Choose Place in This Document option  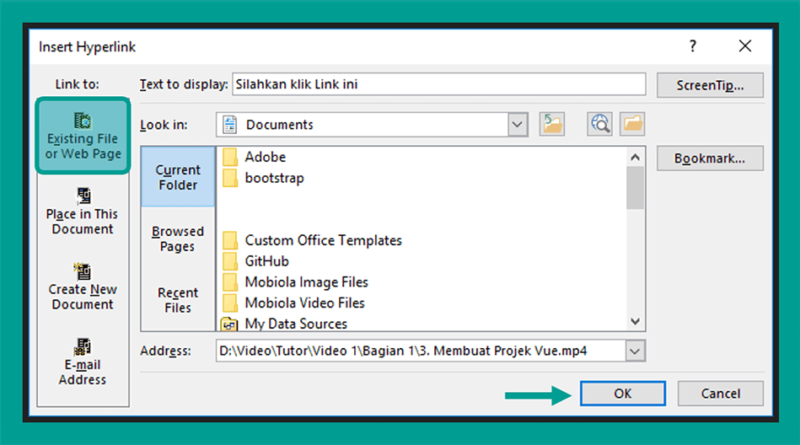pyautogui.click(x=82, y=211)
